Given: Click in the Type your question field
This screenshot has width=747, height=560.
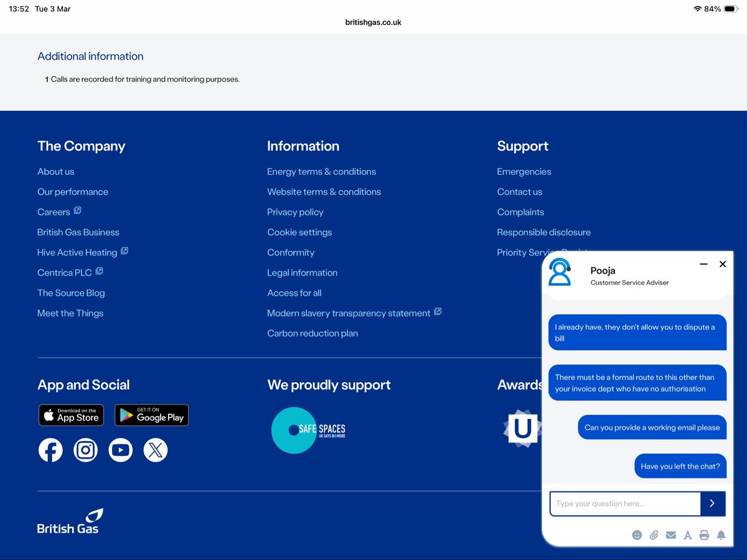Looking at the screenshot, I should 625,503.
